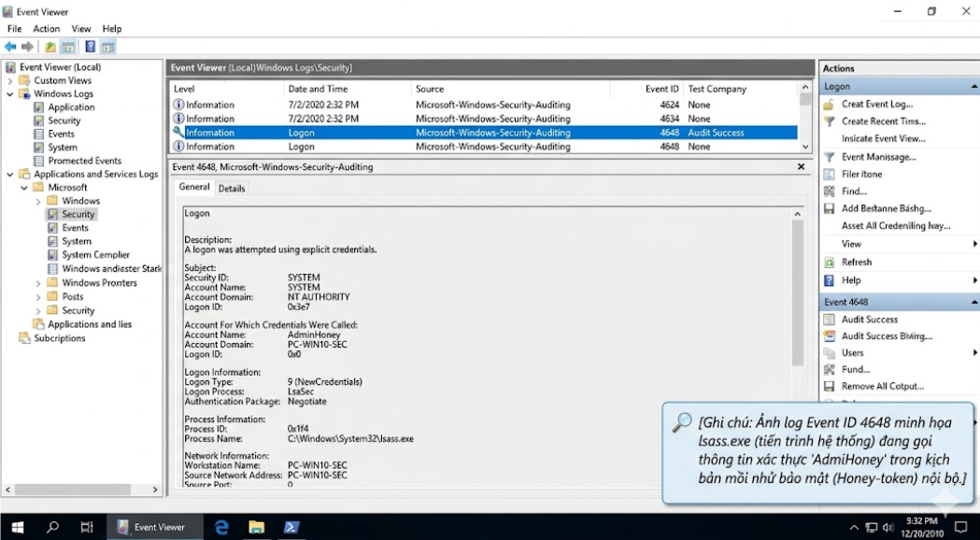The height and width of the screenshot is (540, 980).
Task: Click the Audit Success action
Action: click(870, 320)
